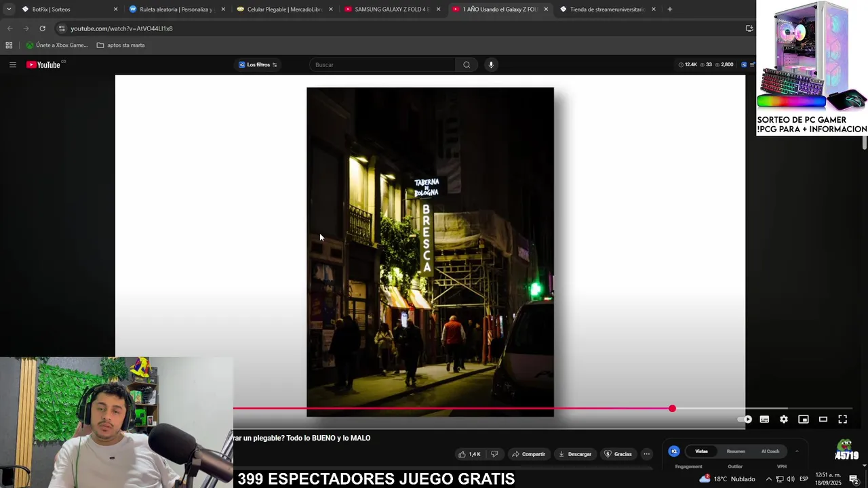Viewport: 868px width, 488px height.
Task: Click the video title text
Action: [x=302, y=439]
